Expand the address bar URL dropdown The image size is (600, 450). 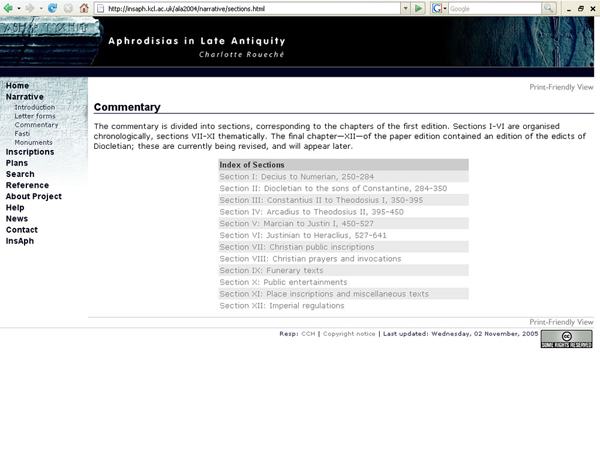[405, 8]
